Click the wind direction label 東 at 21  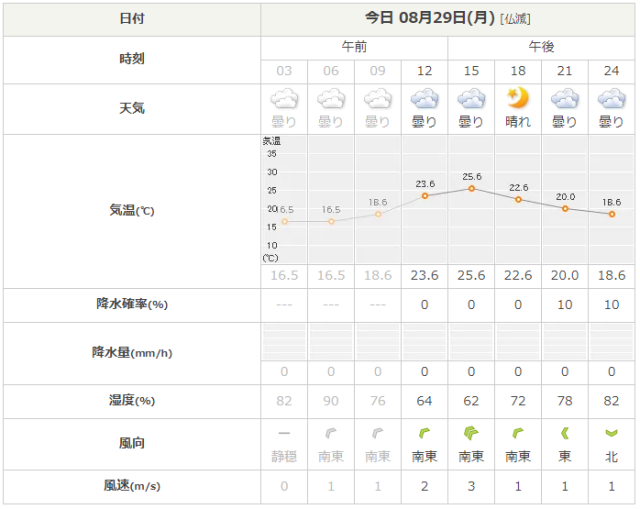coord(565,456)
